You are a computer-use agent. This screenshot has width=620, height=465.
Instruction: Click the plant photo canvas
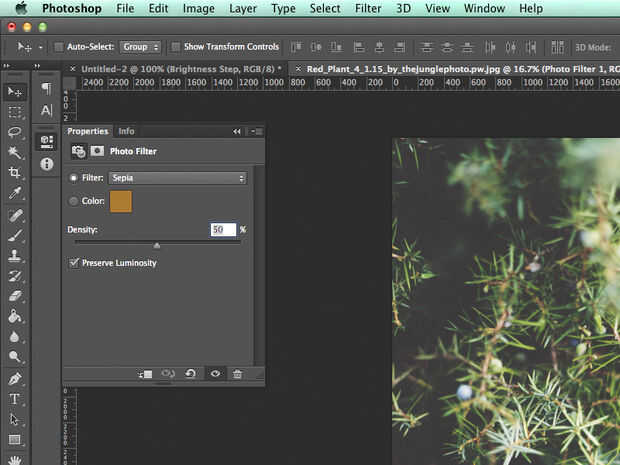click(506, 301)
